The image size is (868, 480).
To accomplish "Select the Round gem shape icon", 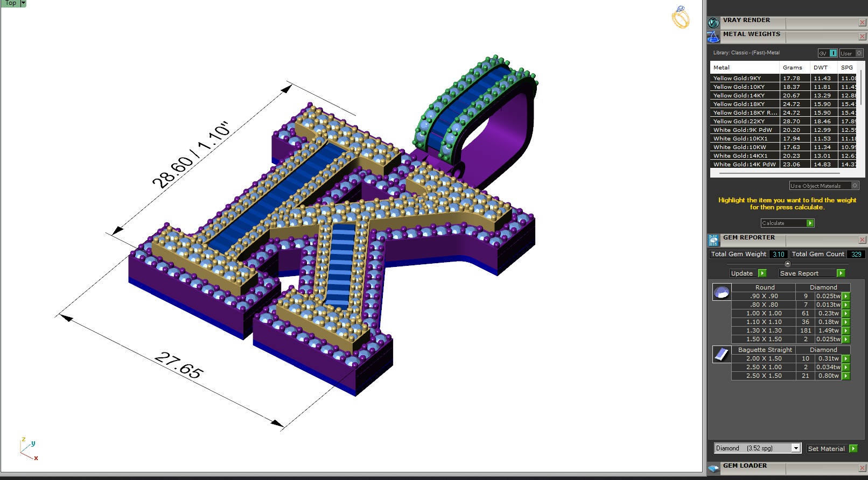I will (722, 292).
